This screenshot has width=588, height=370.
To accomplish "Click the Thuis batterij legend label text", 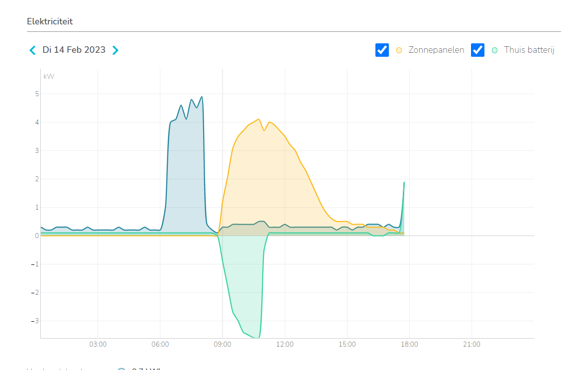I will pyautogui.click(x=529, y=50).
